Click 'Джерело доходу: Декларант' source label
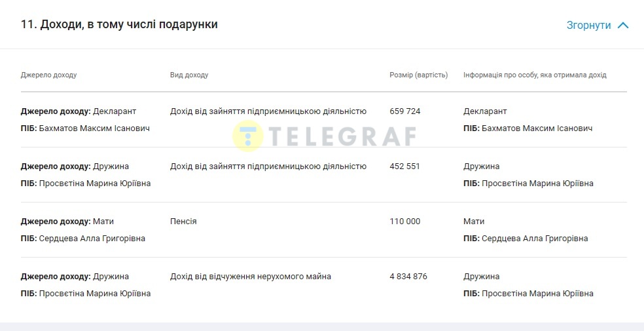The width and height of the screenshot is (644, 331). pos(79,111)
